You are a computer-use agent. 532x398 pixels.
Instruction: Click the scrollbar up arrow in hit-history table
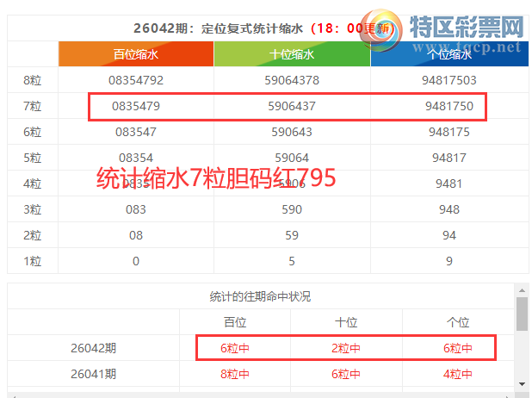coord(522,290)
